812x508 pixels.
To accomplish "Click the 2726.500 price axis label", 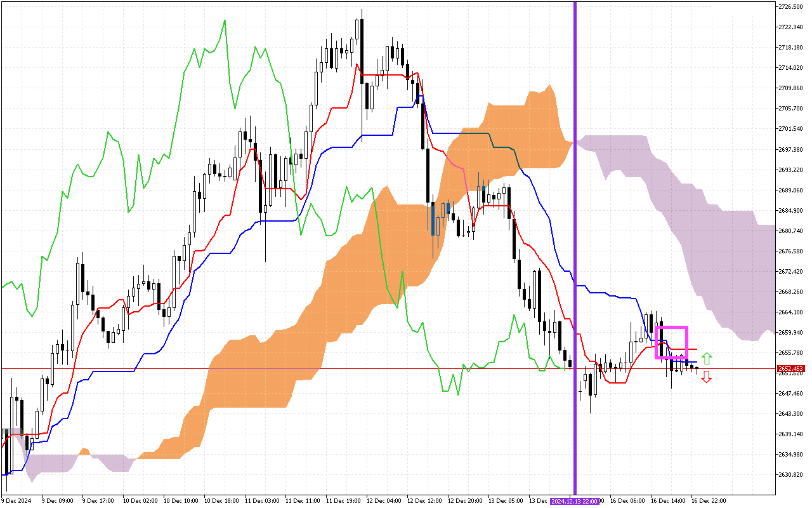I will click(791, 6).
